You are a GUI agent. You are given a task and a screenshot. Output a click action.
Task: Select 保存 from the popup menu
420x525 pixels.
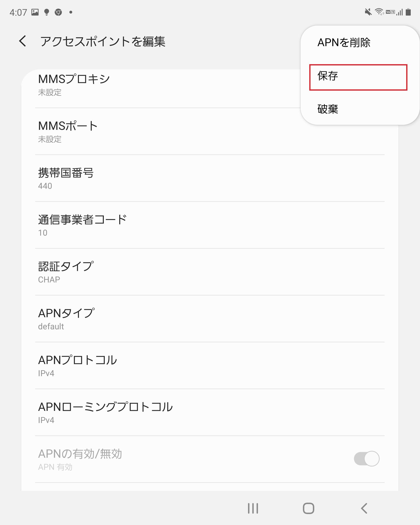pos(358,77)
